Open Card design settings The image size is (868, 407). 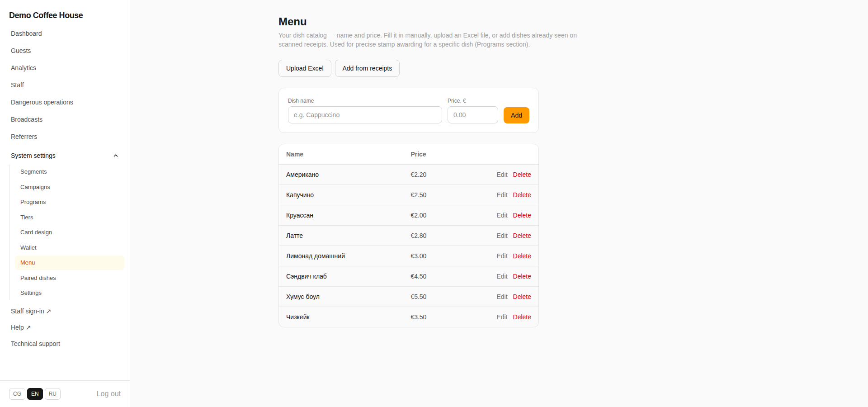coord(36,232)
